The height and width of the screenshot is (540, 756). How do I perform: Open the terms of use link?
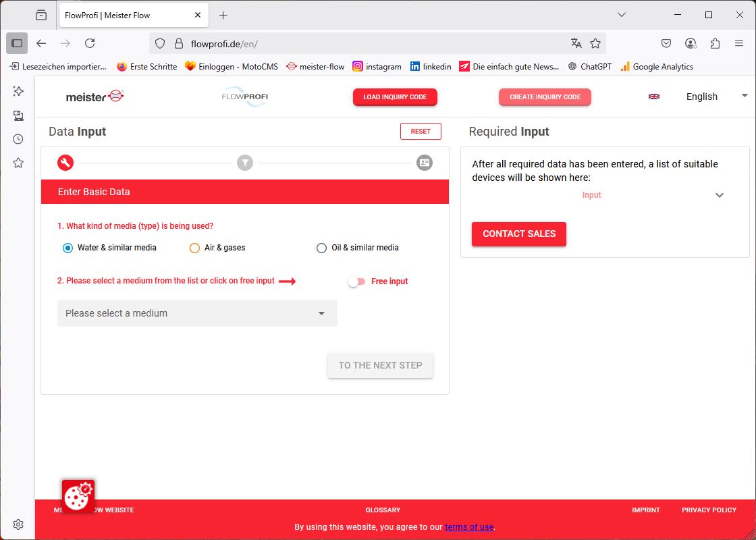coord(469,527)
